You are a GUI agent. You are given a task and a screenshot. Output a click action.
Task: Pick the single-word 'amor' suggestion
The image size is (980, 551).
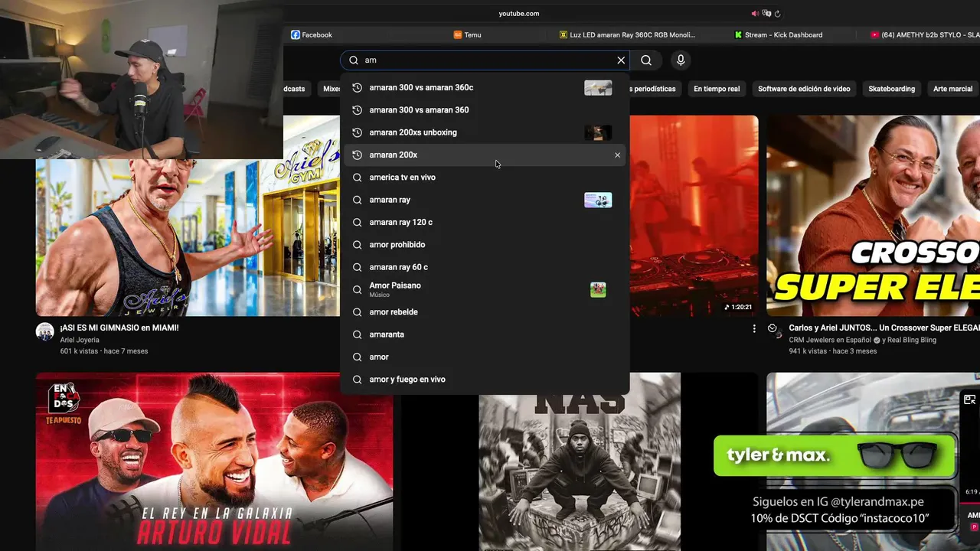tap(484, 357)
